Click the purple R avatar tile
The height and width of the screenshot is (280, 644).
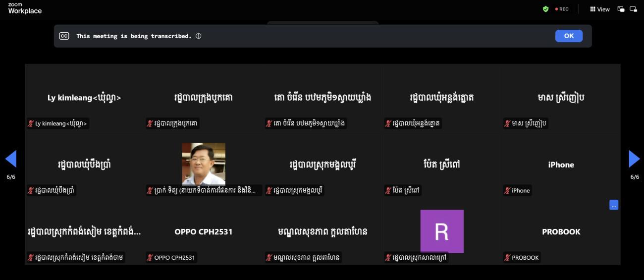(441, 231)
